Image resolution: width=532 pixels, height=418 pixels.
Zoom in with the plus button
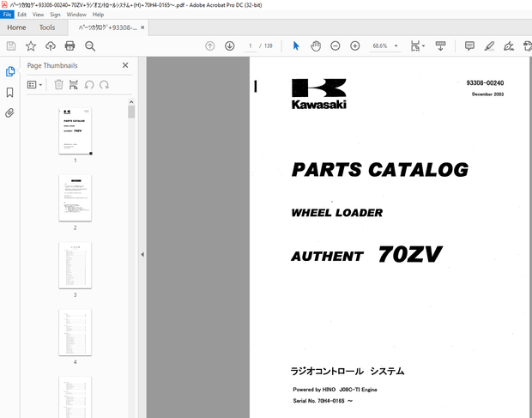pos(355,45)
